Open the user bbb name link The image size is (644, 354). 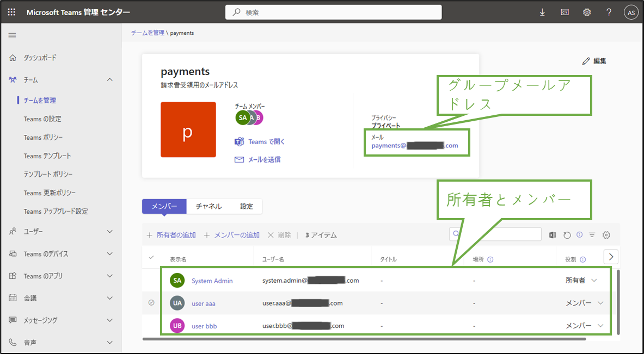pyautogui.click(x=204, y=326)
